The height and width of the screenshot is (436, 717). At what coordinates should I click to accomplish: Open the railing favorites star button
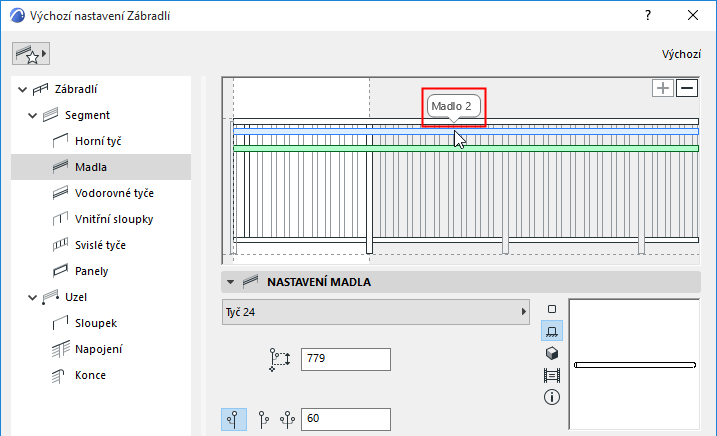tap(31, 54)
